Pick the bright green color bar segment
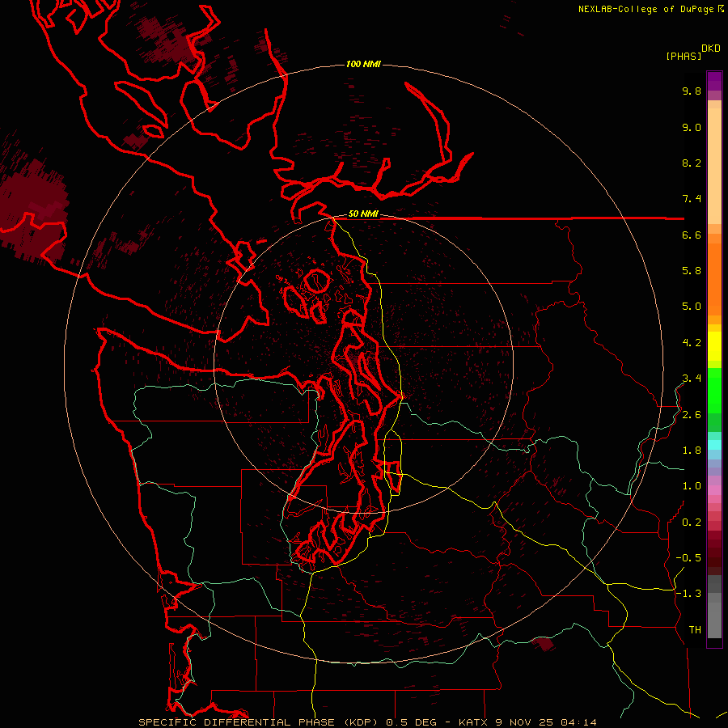This screenshot has height=728, width=728. (714, 389)
